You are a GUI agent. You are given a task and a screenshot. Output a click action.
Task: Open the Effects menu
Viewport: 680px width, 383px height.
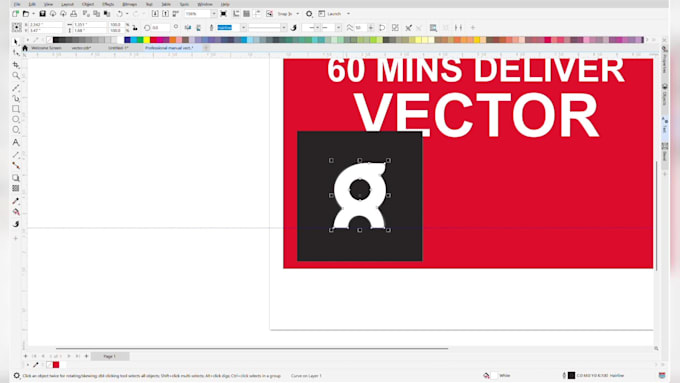click(x=108, y=4)
